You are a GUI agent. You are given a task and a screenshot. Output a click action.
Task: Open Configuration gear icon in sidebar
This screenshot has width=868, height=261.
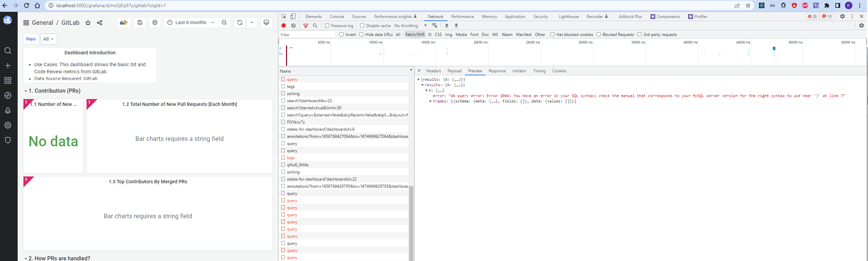click(x=8, y=125)
